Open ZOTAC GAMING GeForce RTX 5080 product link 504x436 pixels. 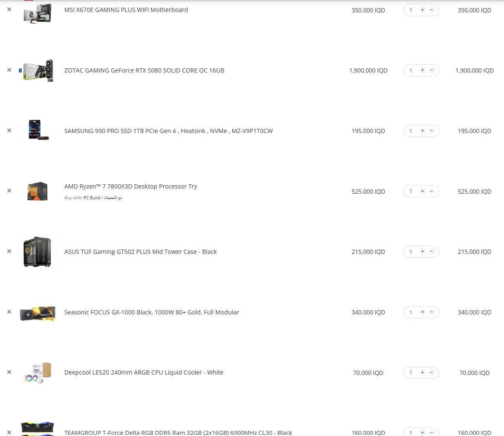(144, 70)
